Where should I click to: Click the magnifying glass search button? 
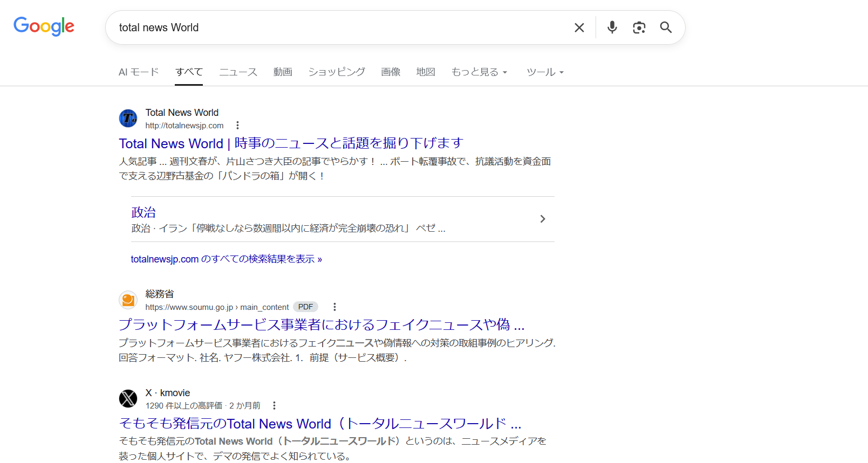[x=666, y=27]
